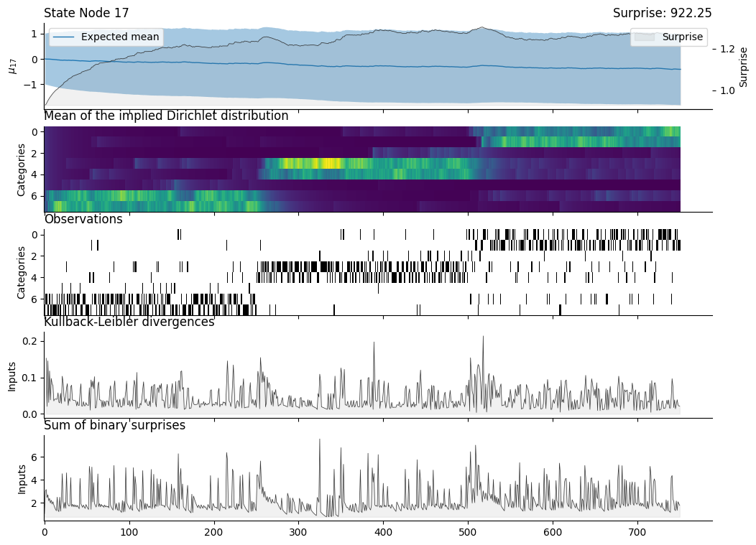Click the blue line swatch in the legend
Image resolution: width=756 pixels, height=545 pixels.
point(64,37)
